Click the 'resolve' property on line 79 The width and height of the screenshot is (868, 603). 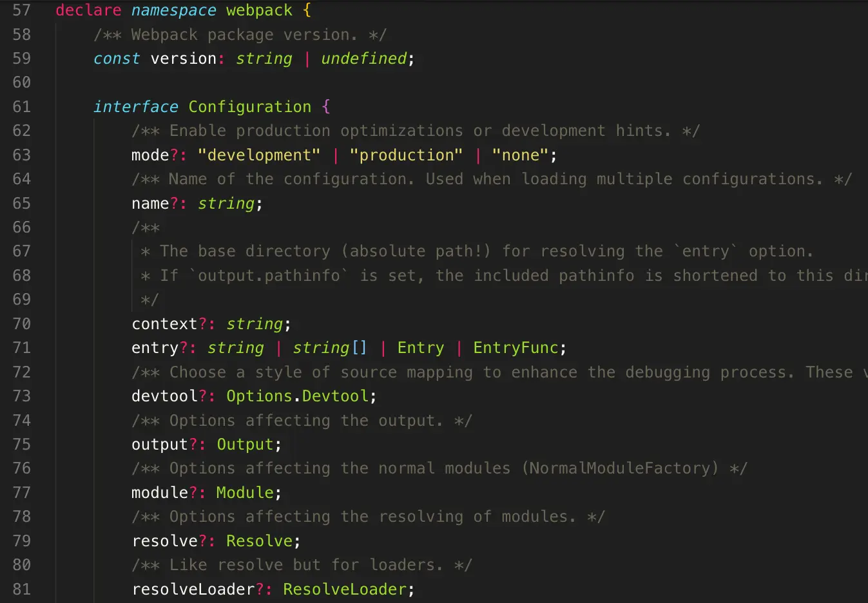point(164,541)
